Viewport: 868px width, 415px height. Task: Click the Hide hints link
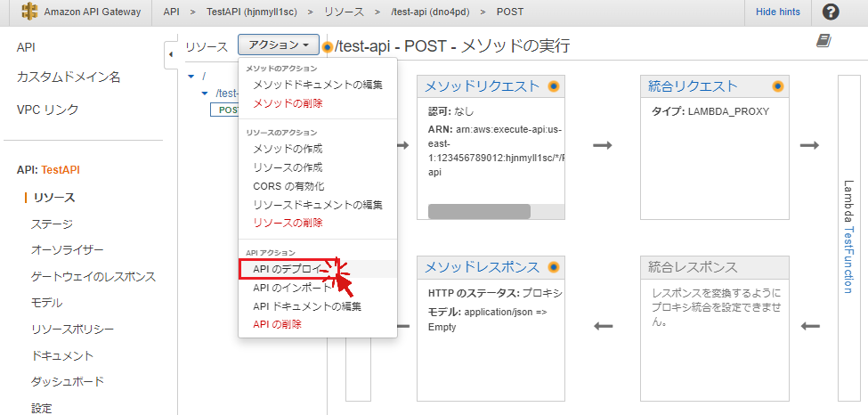pos(778,12)
